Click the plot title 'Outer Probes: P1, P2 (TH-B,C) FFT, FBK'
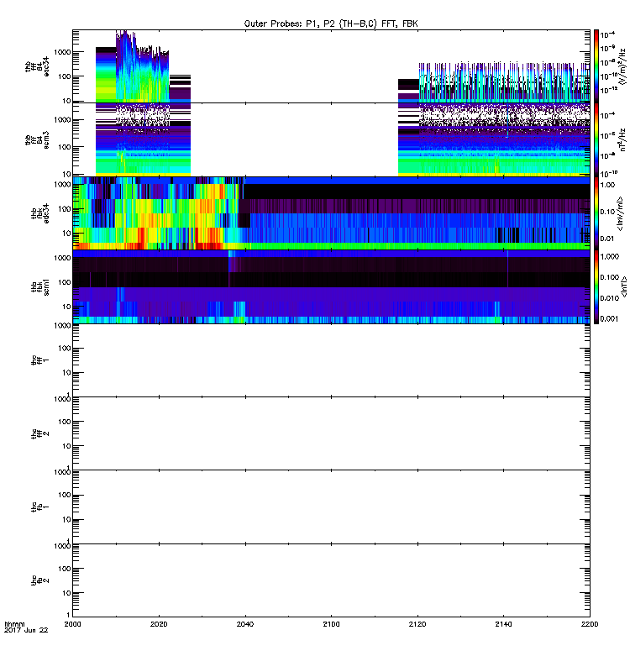The image size is (630, 672). (x=331, y=24)
